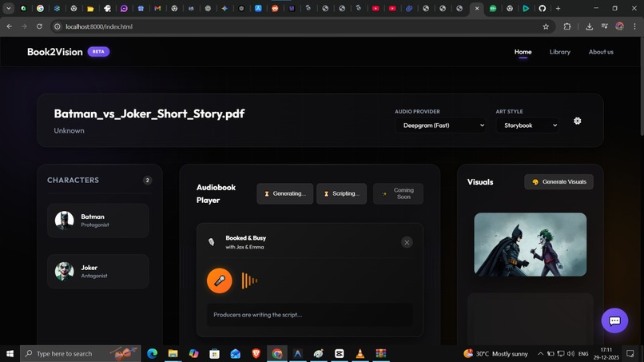Open browser downloads
Image resolution: width=644 pixels, height=362 pixels.
[589, 26]
